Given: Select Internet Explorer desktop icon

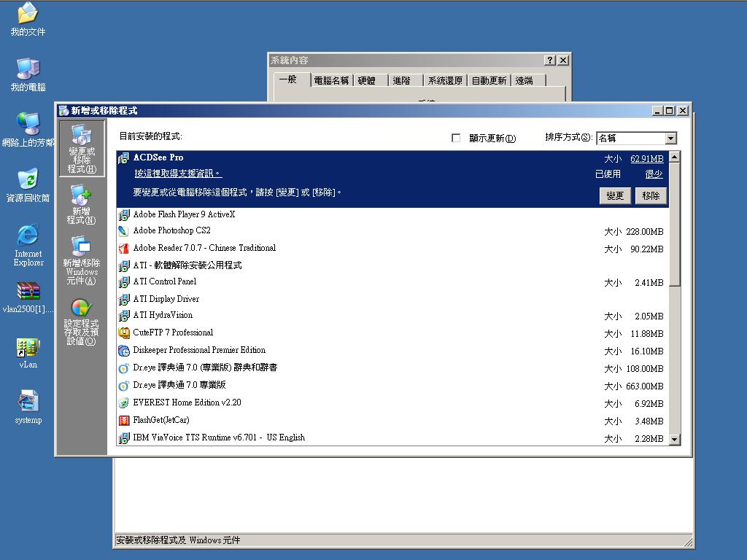Looking at the screenshot, I should (28, 245).
